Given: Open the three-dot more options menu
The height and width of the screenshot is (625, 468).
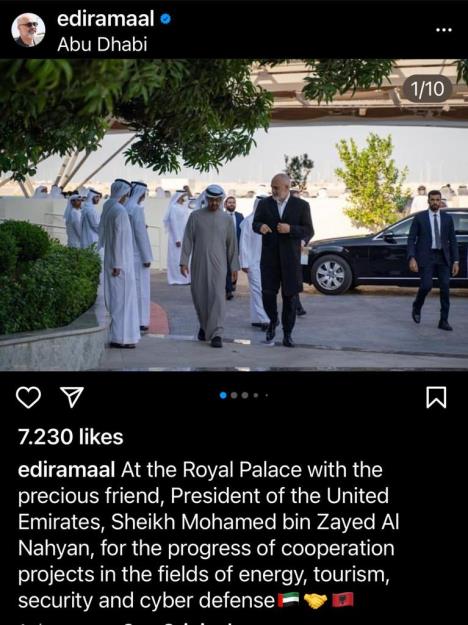Looking at the screenshot, I should coord(444,30).
